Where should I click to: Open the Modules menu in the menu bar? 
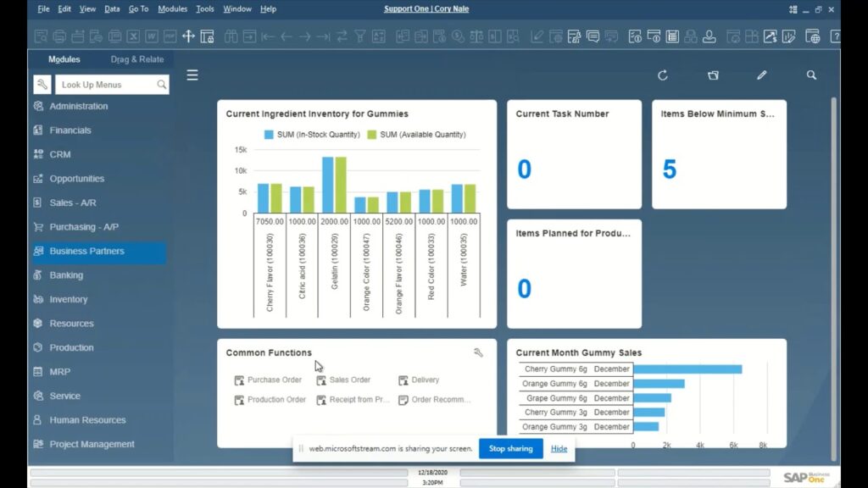(173, 9)
